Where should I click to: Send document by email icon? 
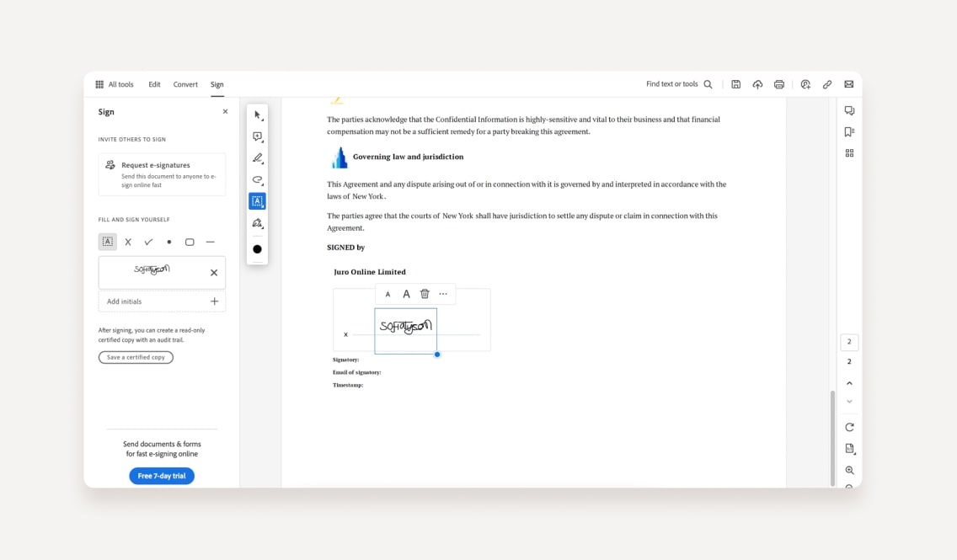pos(849,84)
